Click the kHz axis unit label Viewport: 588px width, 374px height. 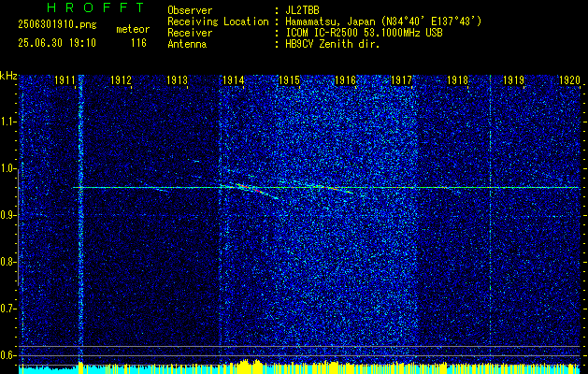8,76
